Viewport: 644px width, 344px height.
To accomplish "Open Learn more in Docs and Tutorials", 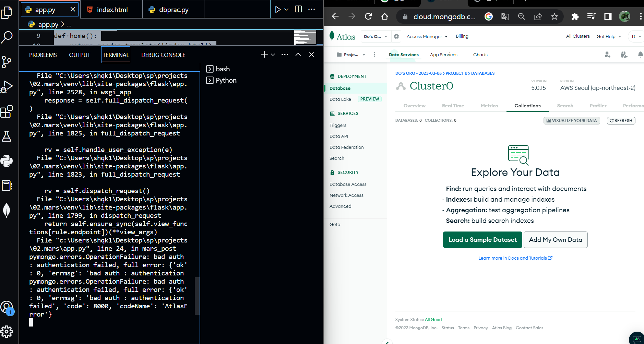I will (x=515, y=258).
